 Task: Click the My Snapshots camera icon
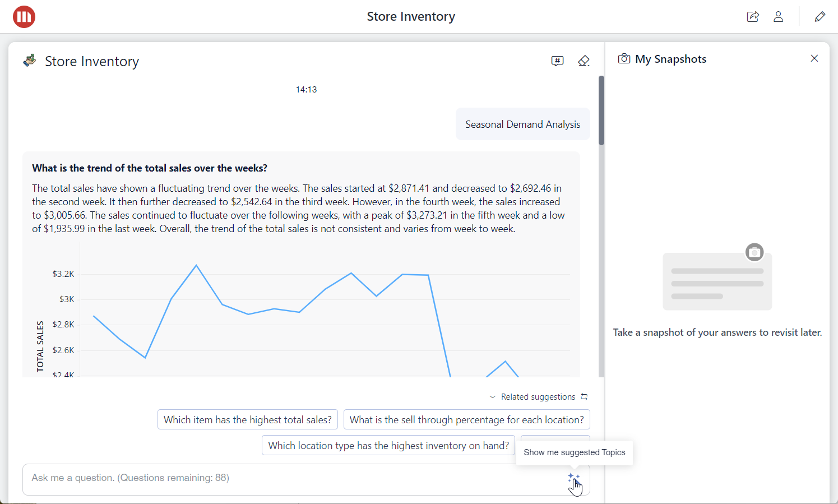point(624,59)
